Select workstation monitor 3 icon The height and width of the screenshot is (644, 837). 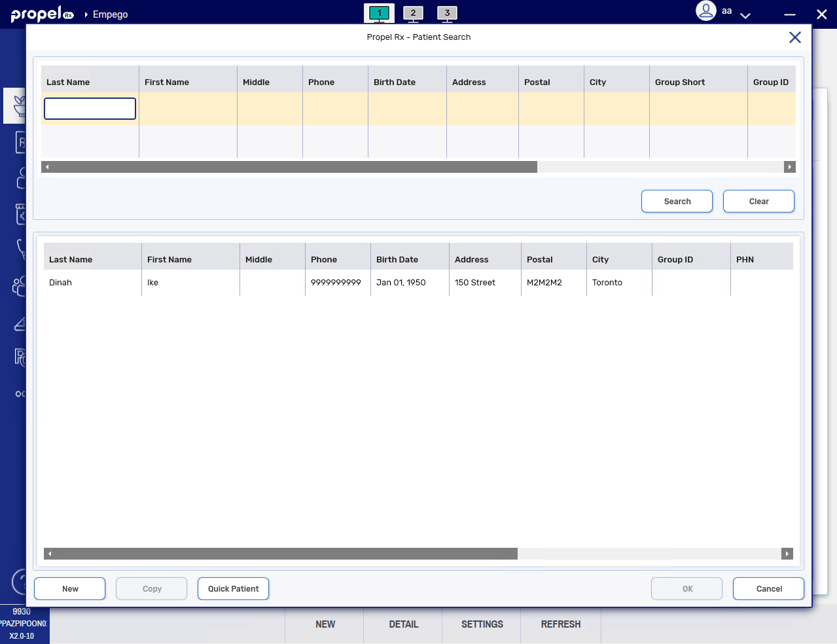[447, 13]
